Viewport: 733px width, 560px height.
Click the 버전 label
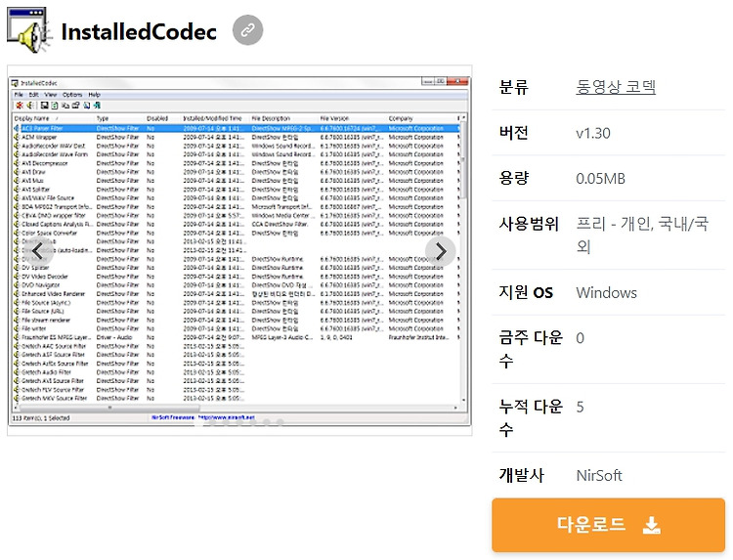pos(513,133)
